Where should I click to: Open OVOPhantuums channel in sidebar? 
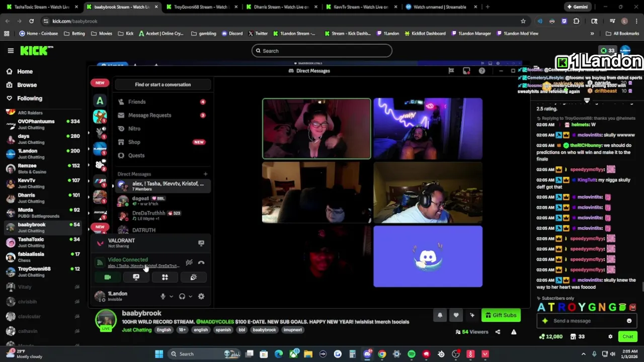[x=43, y=124]
